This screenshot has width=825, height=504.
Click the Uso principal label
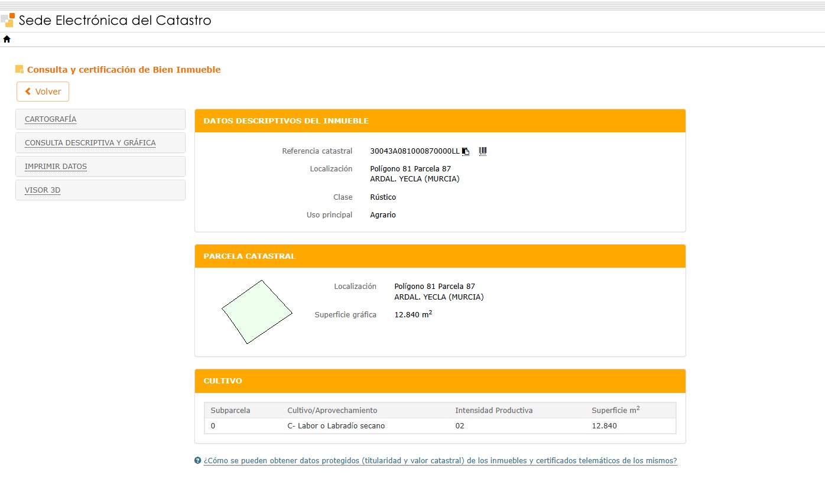[x=329, y=215]
